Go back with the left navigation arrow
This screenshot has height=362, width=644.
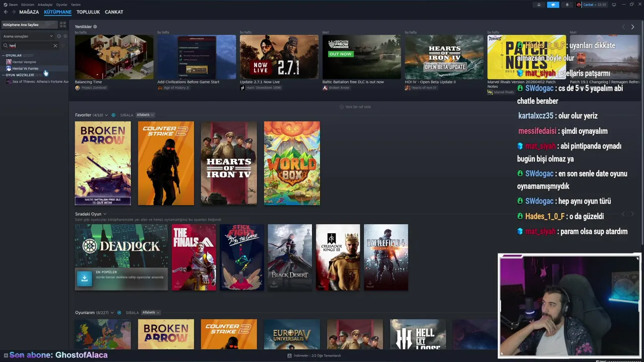point(6,12)
